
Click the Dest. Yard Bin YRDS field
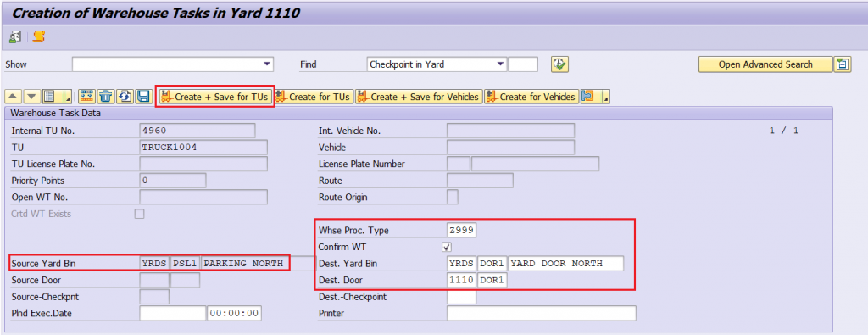pos(462,264)
